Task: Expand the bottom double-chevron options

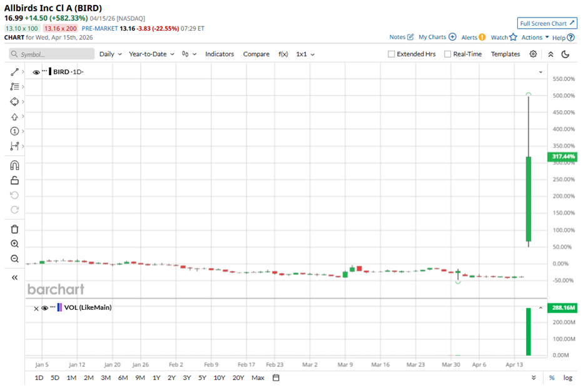Action: click(534, 377)
